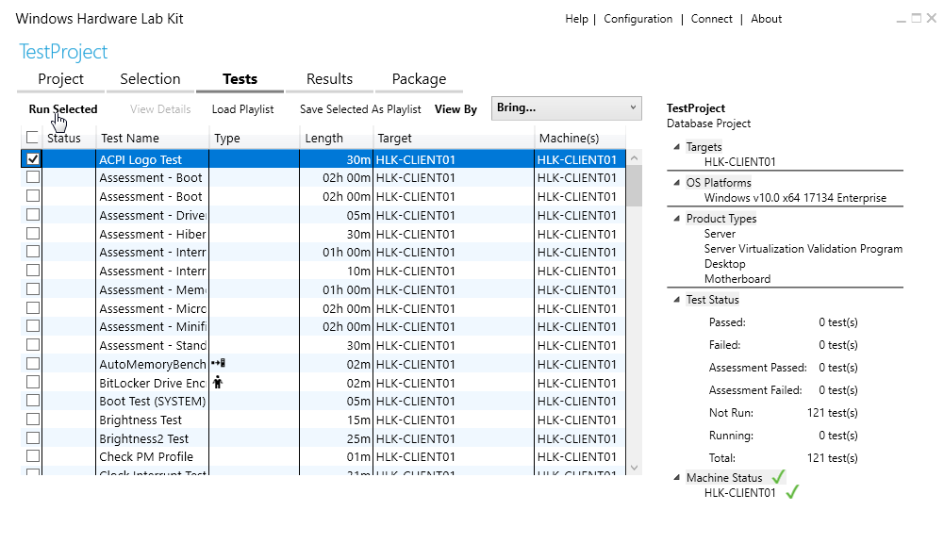The width and height of the screenshot is (944, 560).
Task: Click the View Details button
Action: coord(160,109)
